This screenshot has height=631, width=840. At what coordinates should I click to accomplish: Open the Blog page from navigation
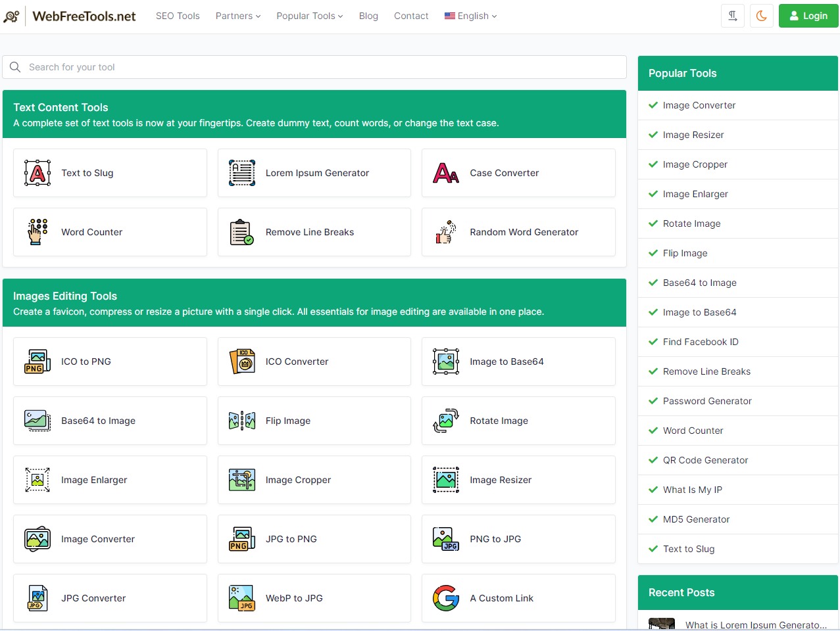(368, 16)
